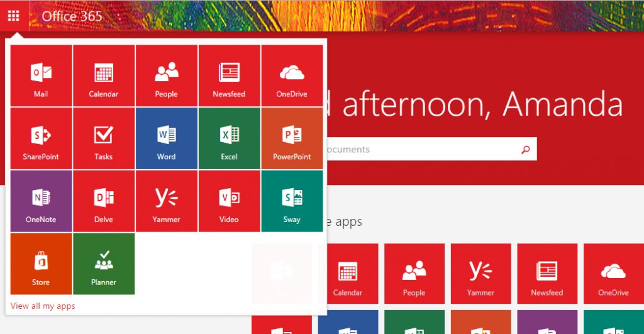Open OneNote tile in the launcher

click(41, 201)
